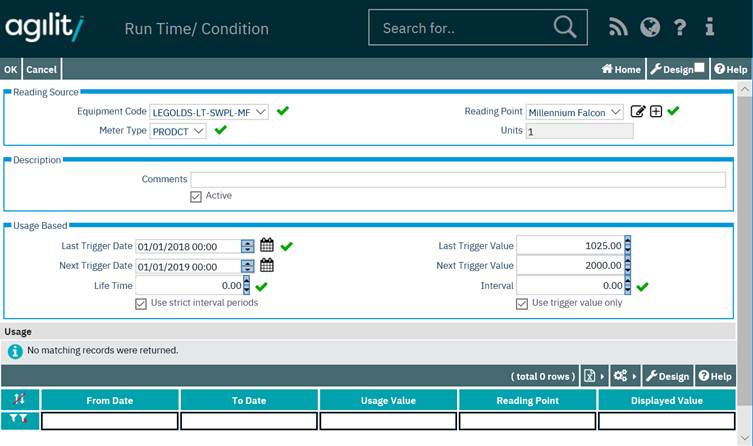Toggle Use strict interval periods checkbox
753x446 pixels.
click(x=141, y=303)
